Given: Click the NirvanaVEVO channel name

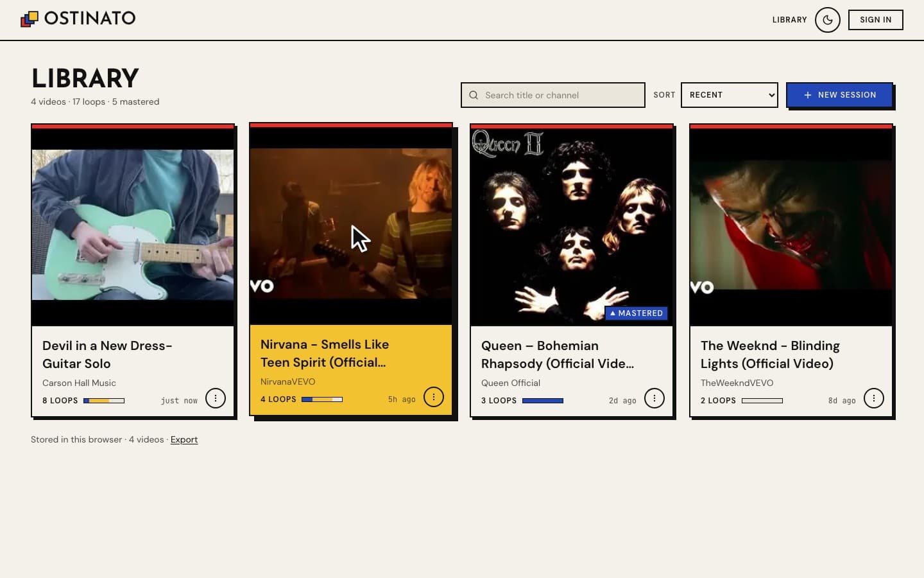Looking at the screenshot, I should [288, 381].
